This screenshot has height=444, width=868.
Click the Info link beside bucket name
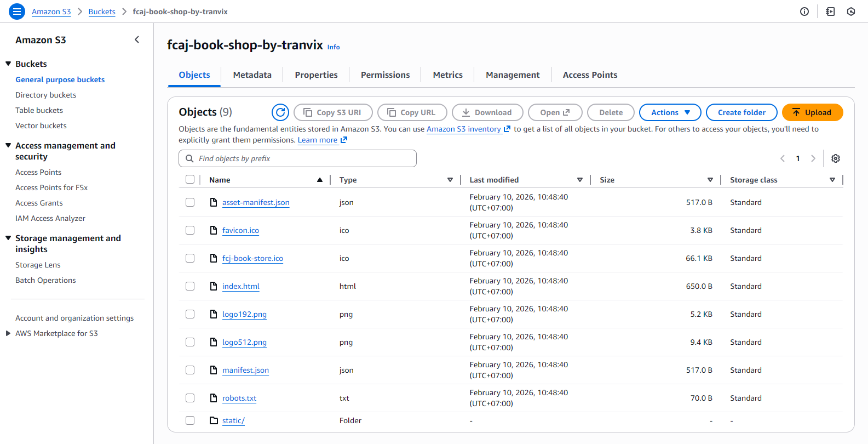click(334, 47)
